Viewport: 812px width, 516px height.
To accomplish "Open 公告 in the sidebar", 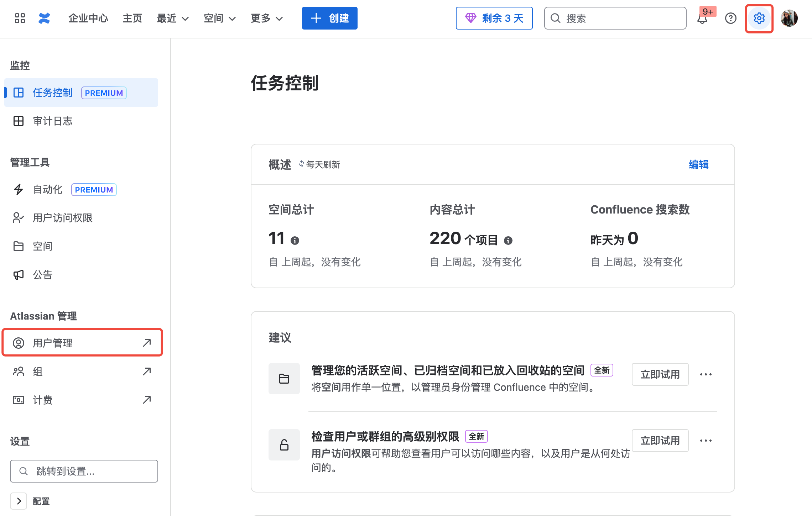I will tap(81, 275).
